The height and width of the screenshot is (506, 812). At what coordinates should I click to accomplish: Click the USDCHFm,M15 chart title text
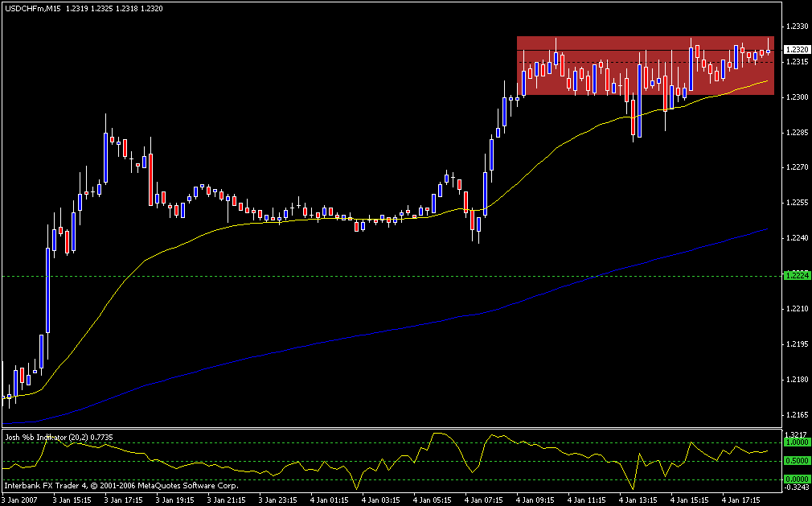click(30, 7)
